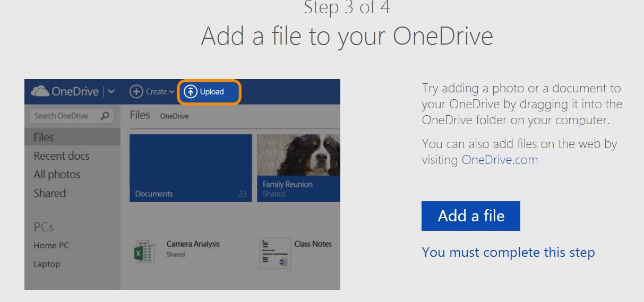This screenshot has height=302, width=644.
Task: Click the OneDrive cloud logo icon
Action: click(x=40, y=91)
